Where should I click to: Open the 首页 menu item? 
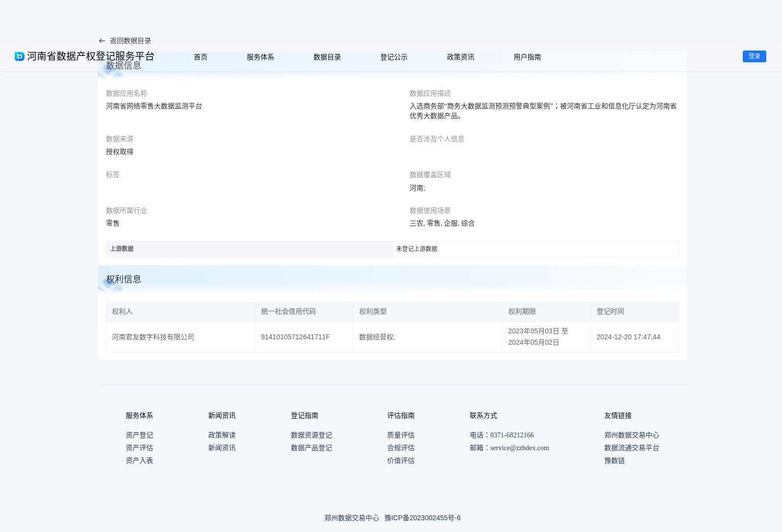(201, 57)
